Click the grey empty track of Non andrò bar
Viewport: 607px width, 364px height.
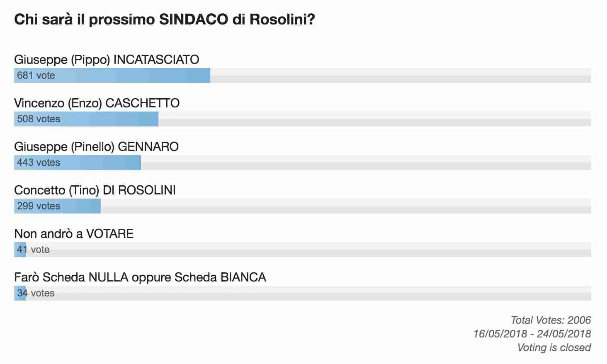tap(308, 250)
